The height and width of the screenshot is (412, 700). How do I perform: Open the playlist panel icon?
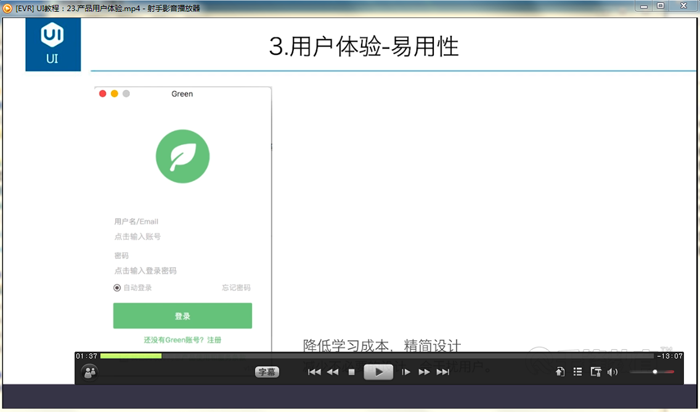(577, 372)
